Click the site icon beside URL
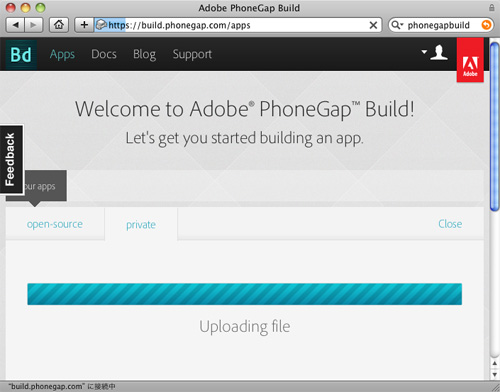Screen dimensions: 500x392 [x=101, y=25]
